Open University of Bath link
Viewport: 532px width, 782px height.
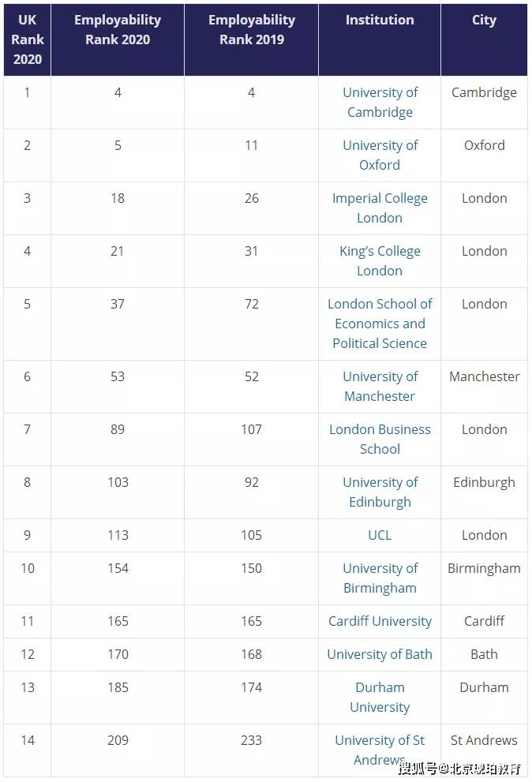[380, 654]
